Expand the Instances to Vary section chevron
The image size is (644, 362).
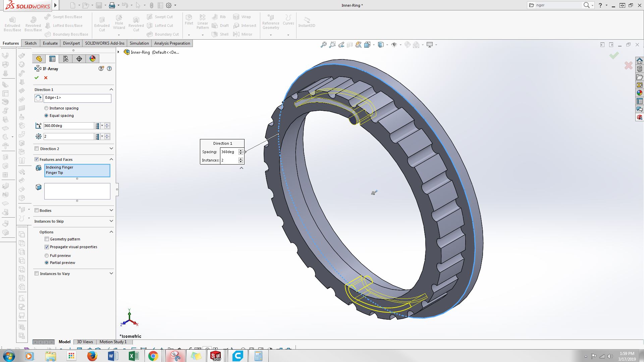point(111,273)
